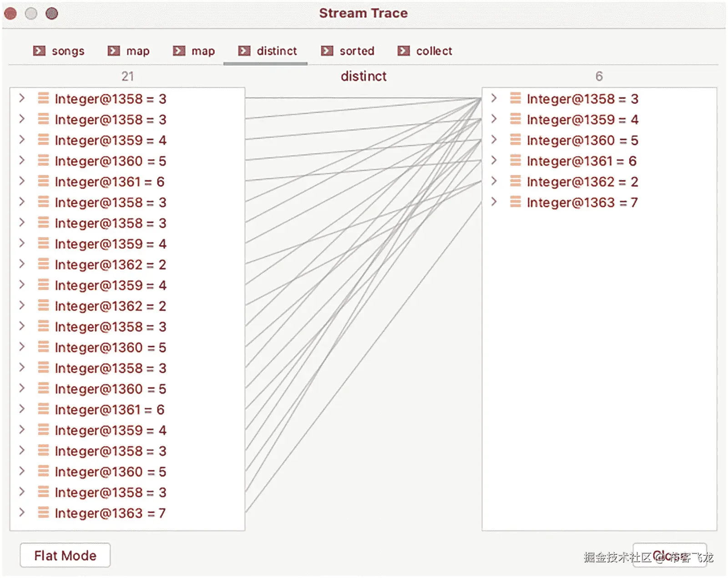
Task: Click the Flat Mode button
Action: pyautogui.click(x=65, y=555)
